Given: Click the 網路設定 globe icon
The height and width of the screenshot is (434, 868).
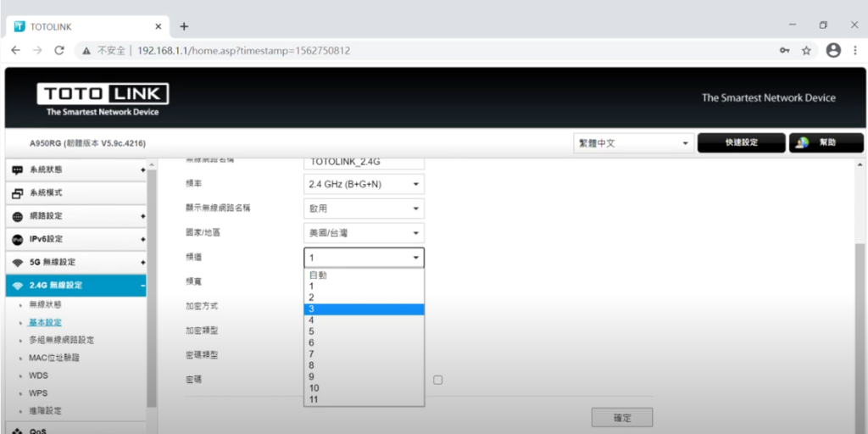Looking at the screenshot, I should pos(18,216).
